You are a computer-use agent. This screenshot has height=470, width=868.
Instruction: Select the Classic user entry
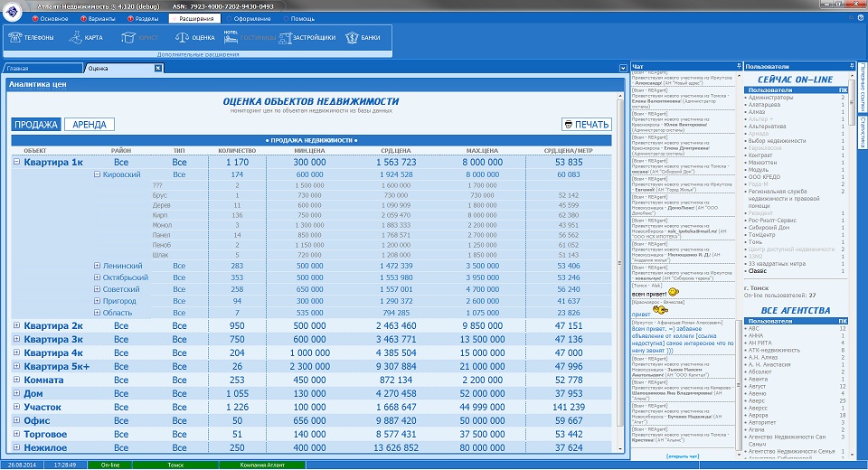(x=758, y=271)
